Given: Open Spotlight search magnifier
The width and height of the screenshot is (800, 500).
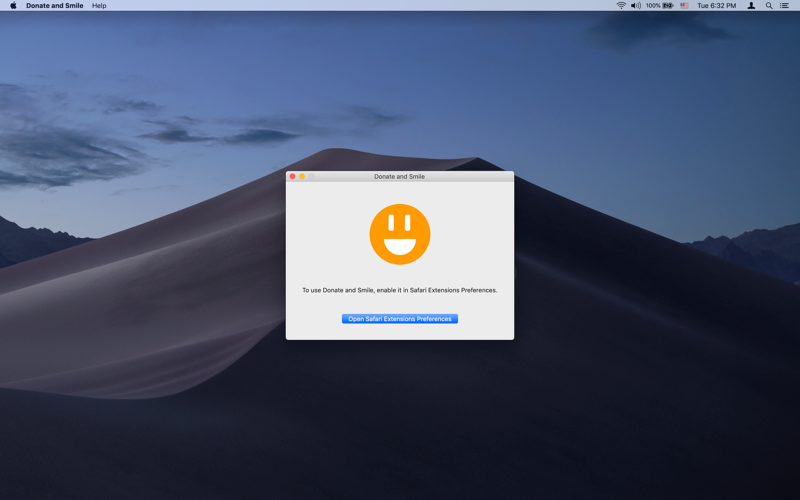Looking at the screenshot, I should [x=769, y=6].
